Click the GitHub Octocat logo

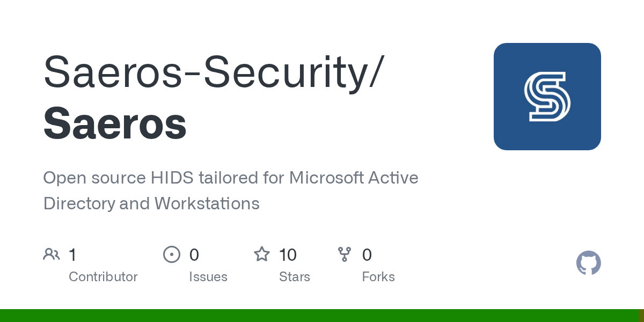click(x=588, y=263)
